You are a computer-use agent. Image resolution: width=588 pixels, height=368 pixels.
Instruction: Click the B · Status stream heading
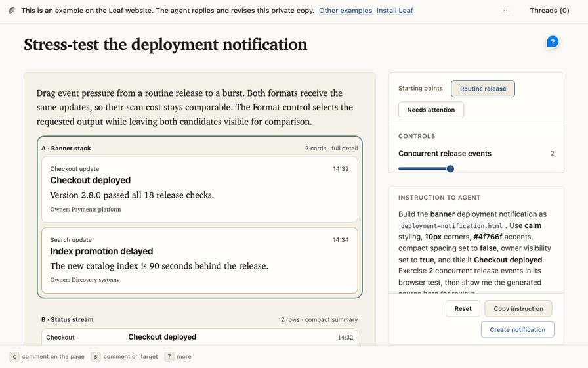68,319
